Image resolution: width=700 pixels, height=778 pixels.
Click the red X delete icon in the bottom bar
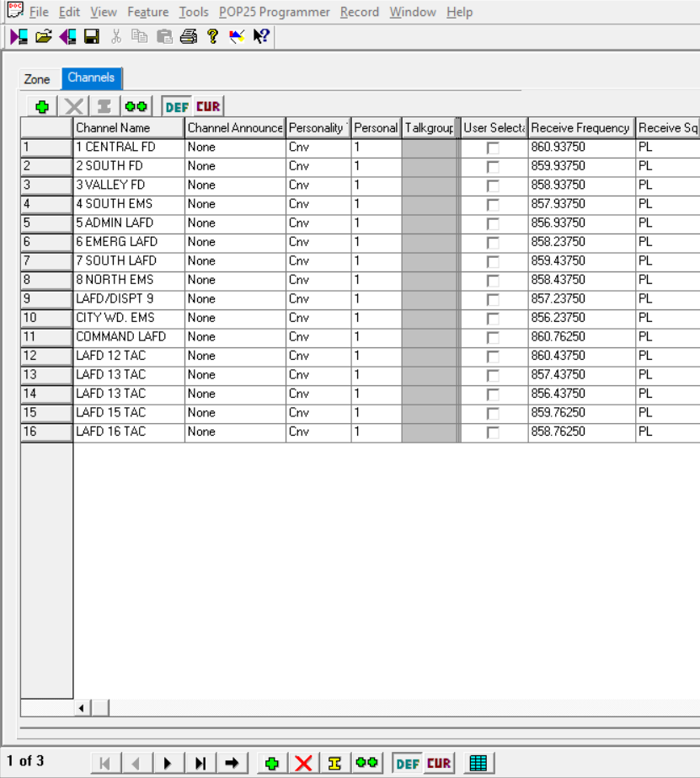point(303,763)
